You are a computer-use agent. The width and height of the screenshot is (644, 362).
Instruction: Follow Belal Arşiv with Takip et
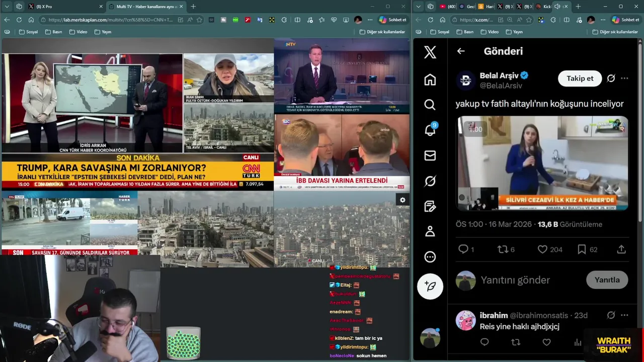(x=580, y=78)
